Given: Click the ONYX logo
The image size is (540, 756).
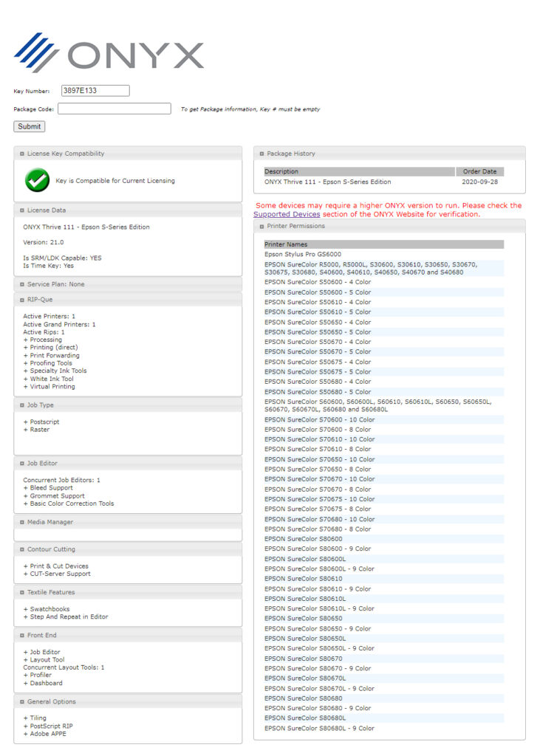Looking at the screenshot, I should 109,52.
